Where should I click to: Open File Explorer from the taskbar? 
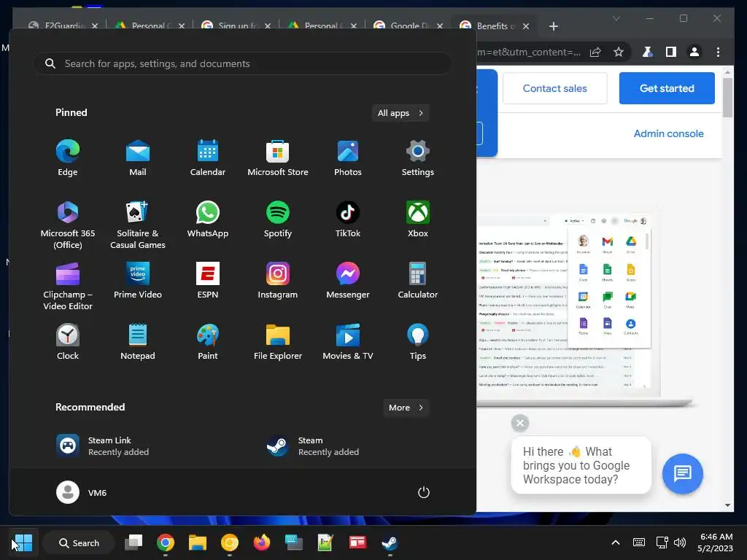point(197,542)
